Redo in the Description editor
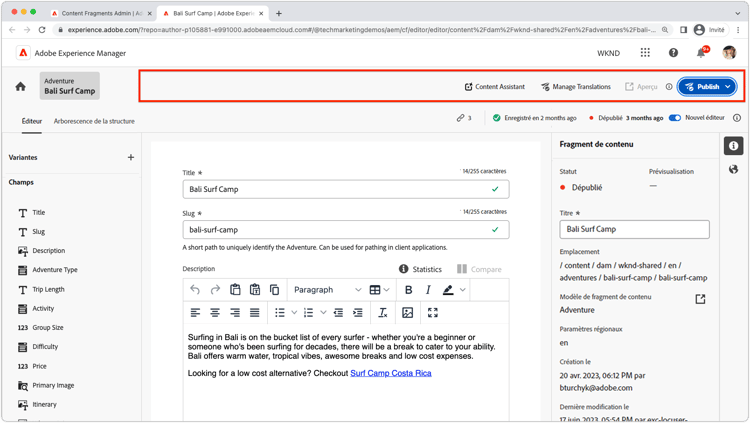This screenshot has height=423, width=750. point(215,289)
